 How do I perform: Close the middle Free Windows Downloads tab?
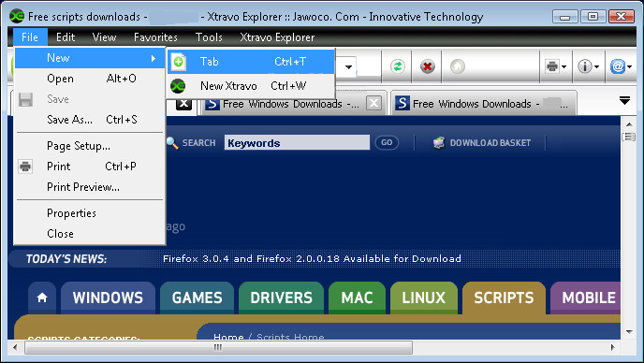click(x=373, y=103)
